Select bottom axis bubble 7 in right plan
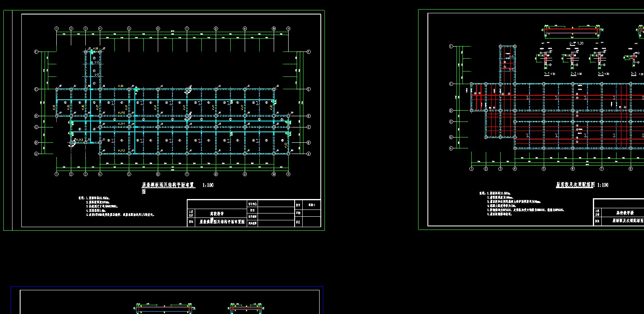Screen dimensions: 644x314 tap(602, 169)
